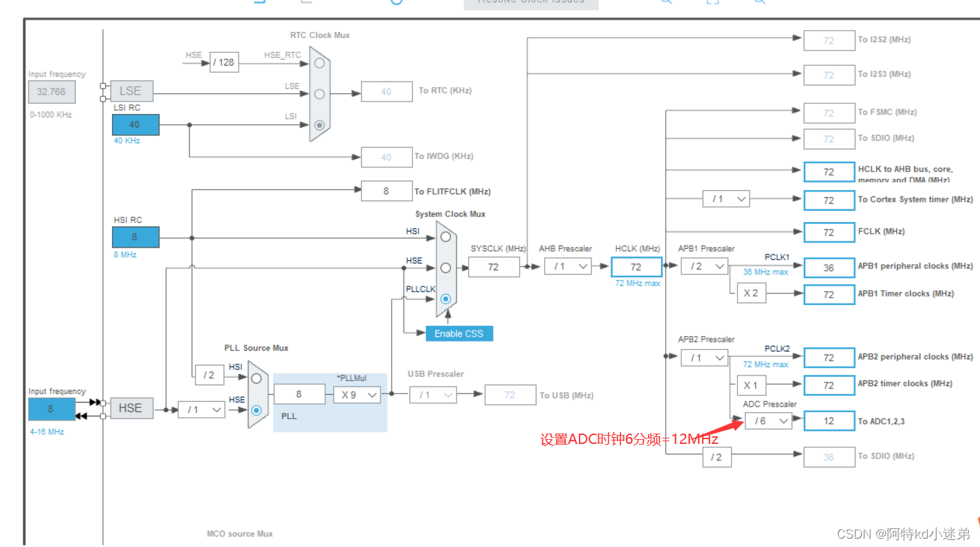The width and height of the screenshot is (980, 547).
Task: Open the AHB Prescaler dropdown
Action: click(568, 266)
